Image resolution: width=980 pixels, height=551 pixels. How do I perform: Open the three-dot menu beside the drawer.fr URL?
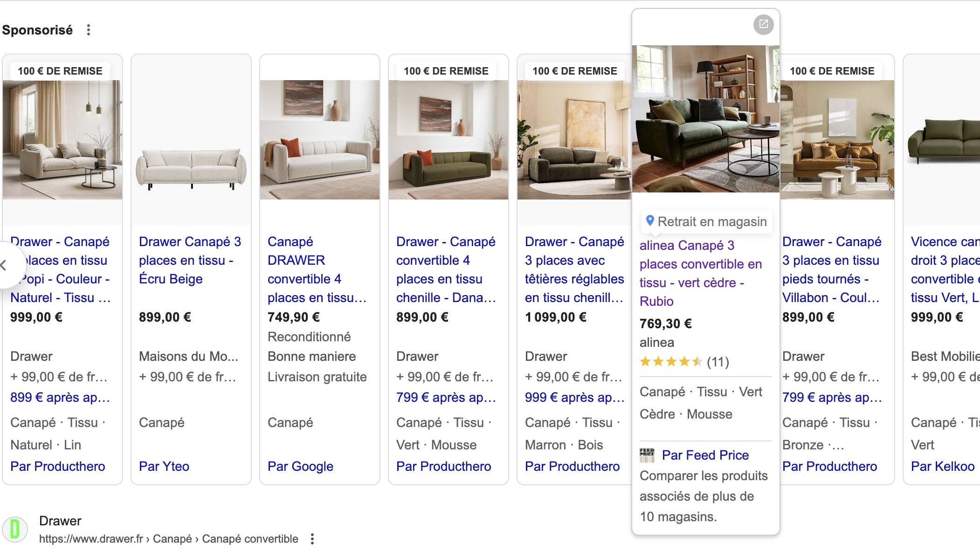click(x=312, y=539)
